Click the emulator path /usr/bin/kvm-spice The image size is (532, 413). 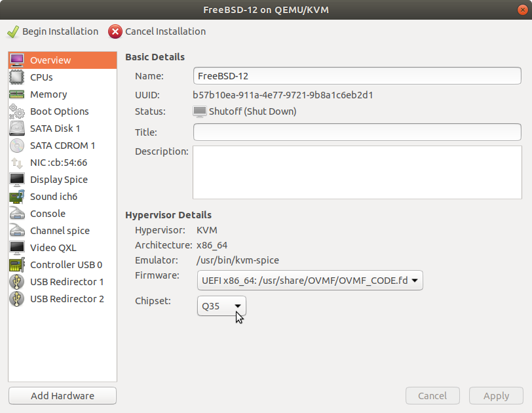coord(237,260)
